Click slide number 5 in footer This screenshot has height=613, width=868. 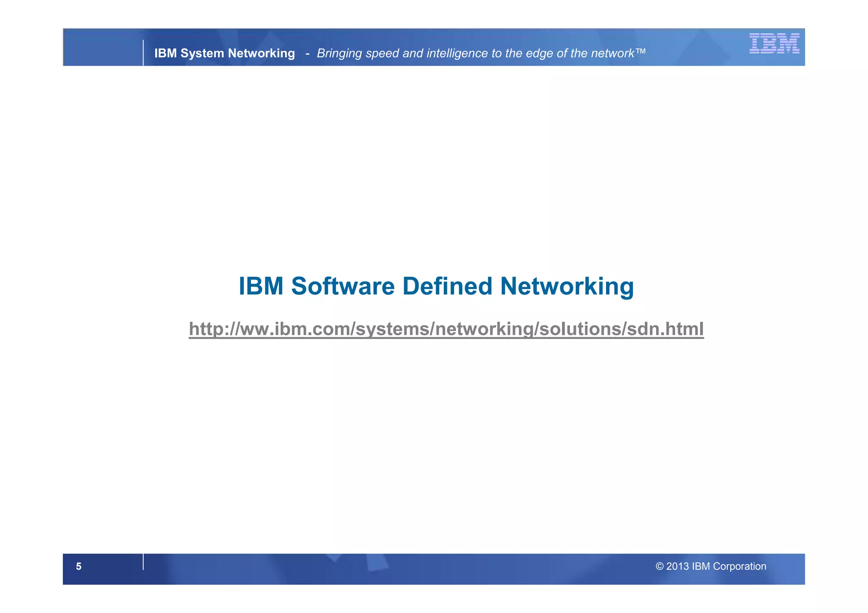coord(78,566)
